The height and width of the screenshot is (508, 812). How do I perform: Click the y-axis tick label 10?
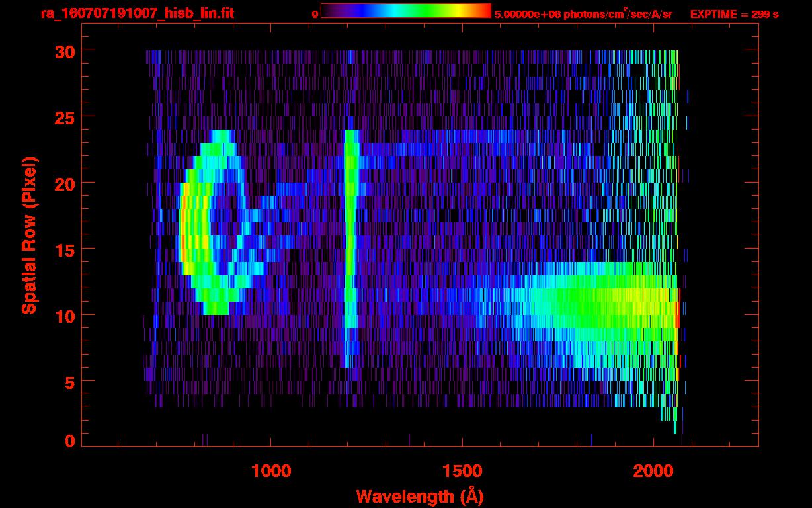pyautogui.click(x=65, y=316)
